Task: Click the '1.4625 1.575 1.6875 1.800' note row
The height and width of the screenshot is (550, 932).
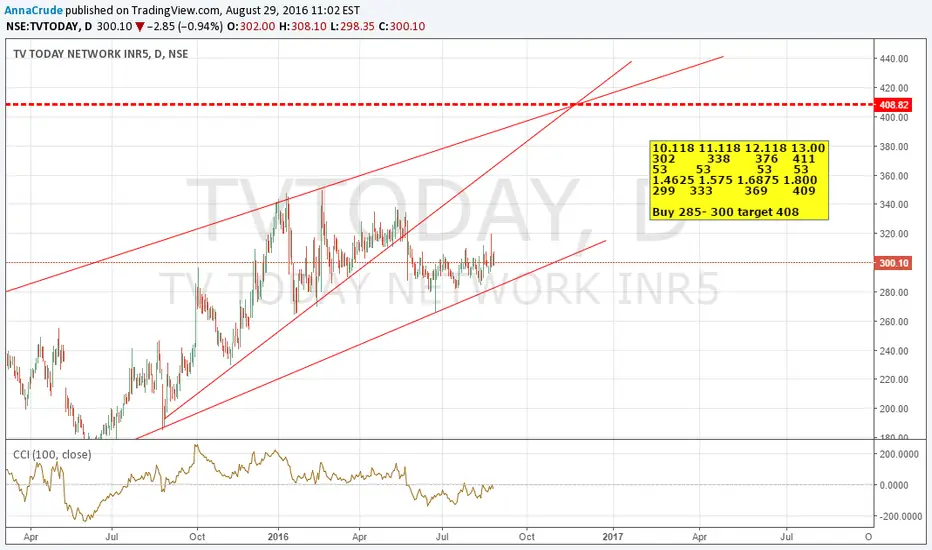Action: [x=735, y=180]
